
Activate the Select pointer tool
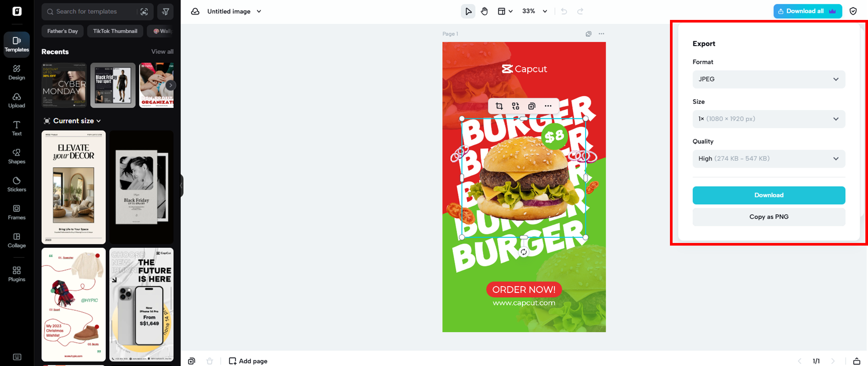point(468,11)
